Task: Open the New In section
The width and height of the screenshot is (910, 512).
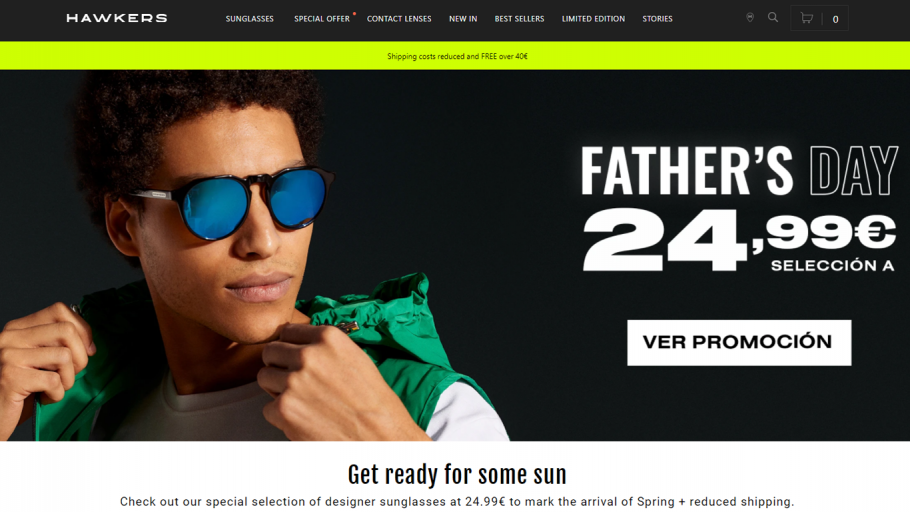Action: [463, 19]
